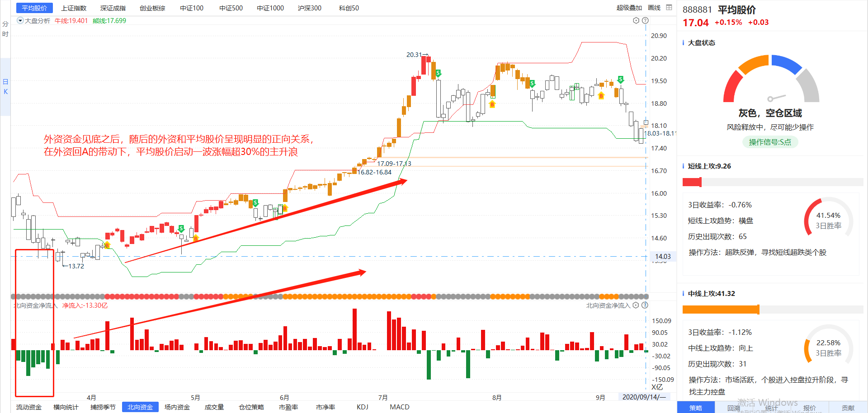
Task: Click the 净流入:-13.30亿 value
Action: [85, 305]
